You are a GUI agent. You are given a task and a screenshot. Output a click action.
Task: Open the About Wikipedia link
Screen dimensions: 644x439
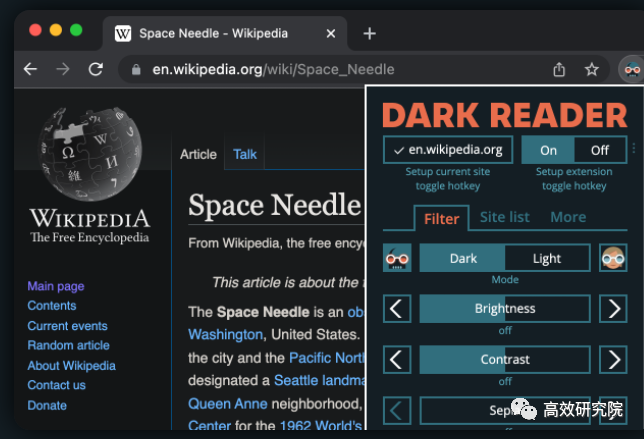click(x=71, y=365)
